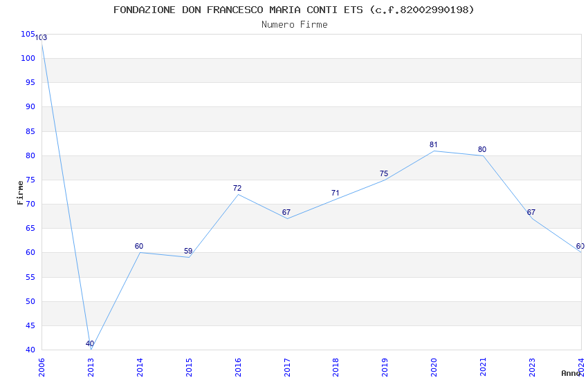Click the subtitle Numero Firme
The height and width of the screenshot is (380, 588).
point(295,25)
